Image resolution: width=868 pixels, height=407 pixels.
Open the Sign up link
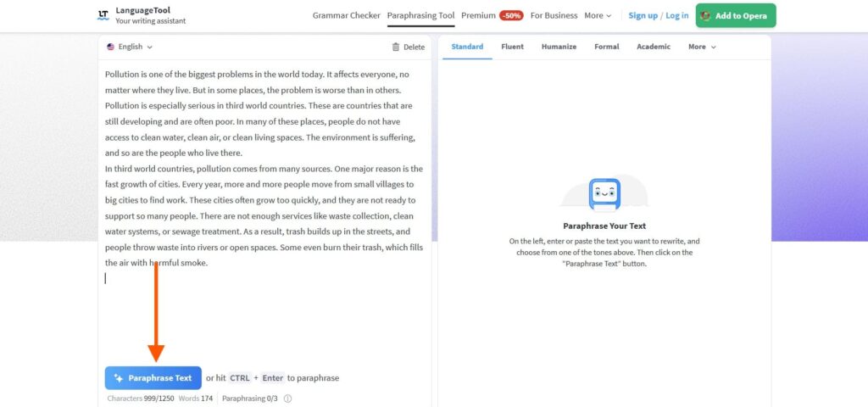643,15
